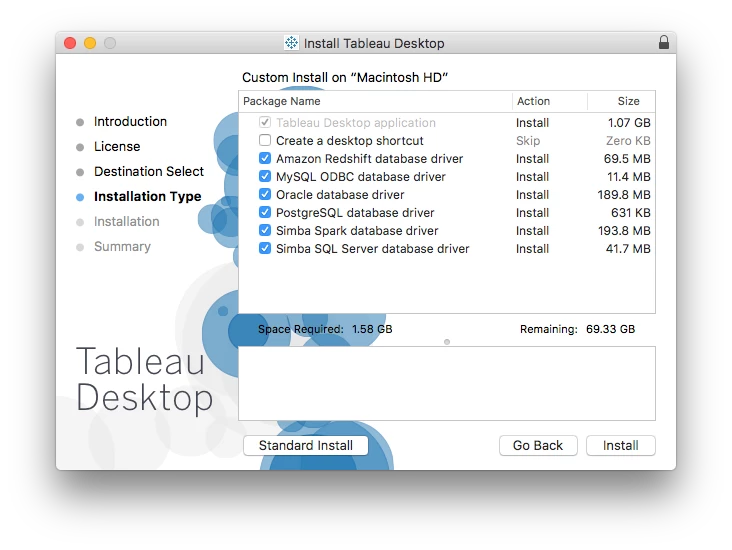This screenshot has height=550, width=732.
Task: Click the Zero KB size value
Action: click(628, 141)
